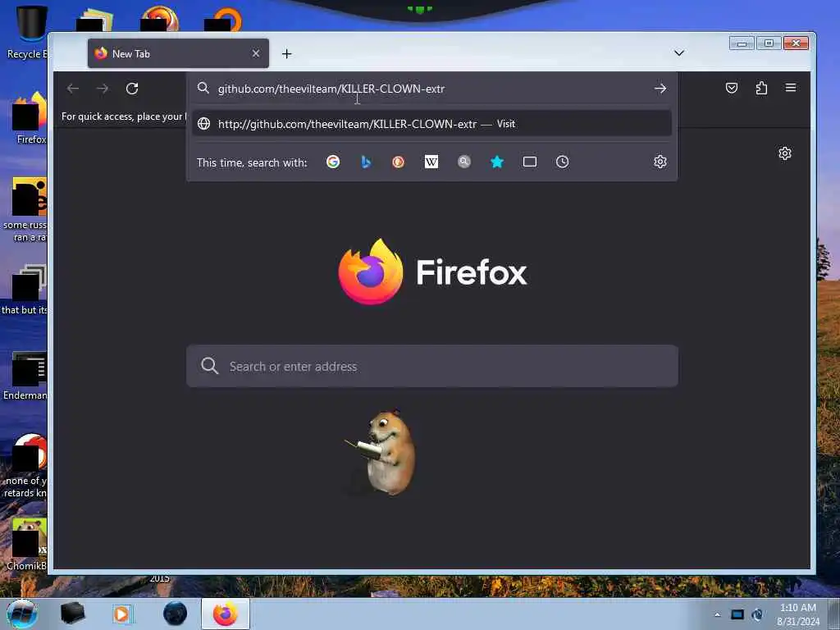Screen dimensions: 840x630
Task: Search open Tabs using the rectangle icon
Action: (x=530, y=162)
